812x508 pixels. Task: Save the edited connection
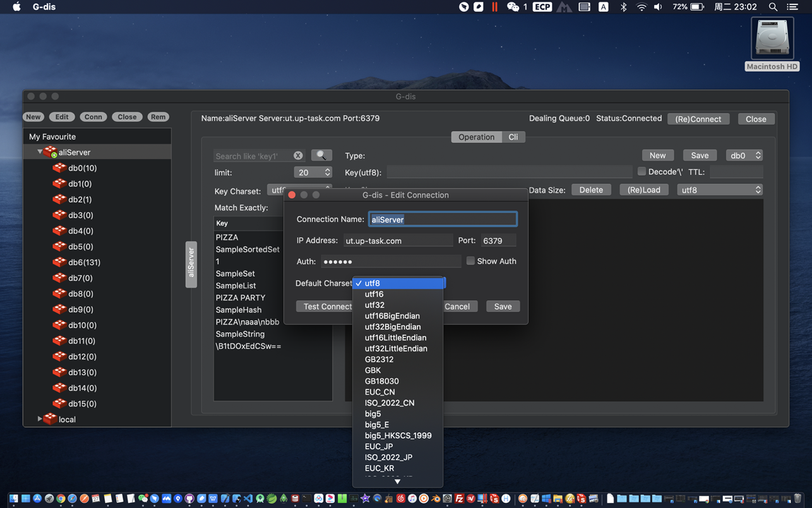[x=503, y=306]
